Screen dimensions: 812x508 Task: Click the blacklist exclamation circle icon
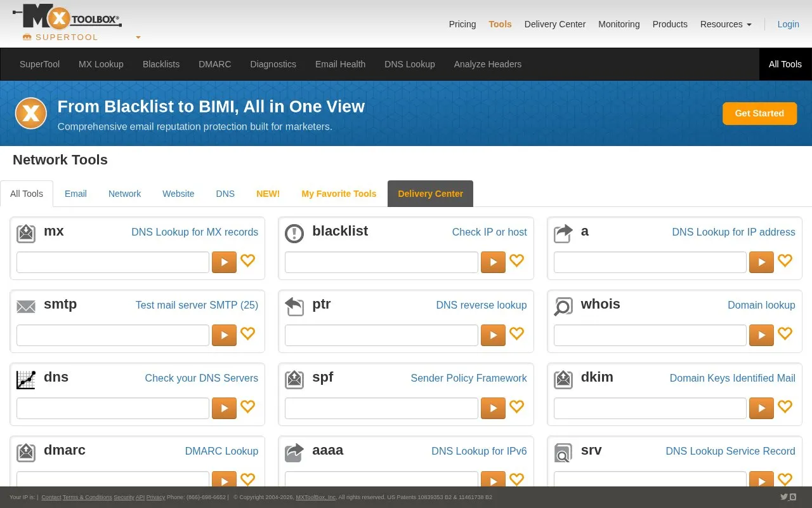[294, 234]
